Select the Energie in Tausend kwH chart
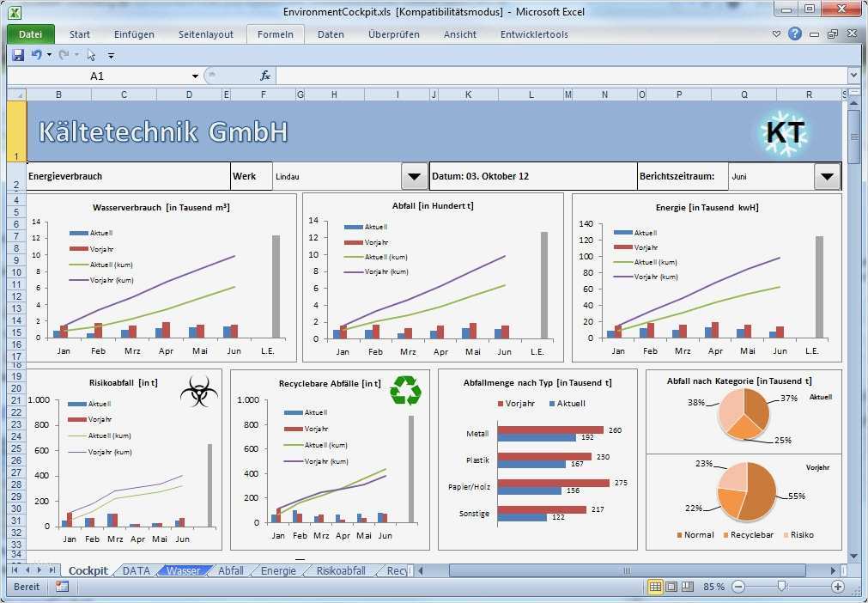Image resolution: width=868 pixels, height=603 pixels. [x=707, y=277]
